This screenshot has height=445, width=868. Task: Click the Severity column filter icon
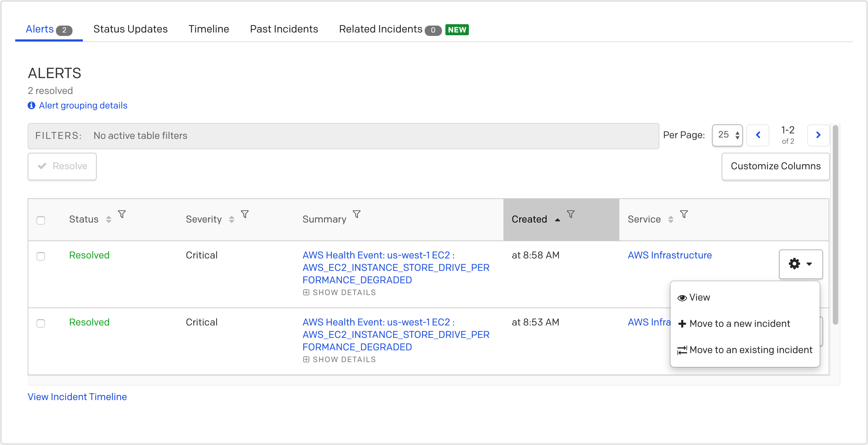pos(244,214)
